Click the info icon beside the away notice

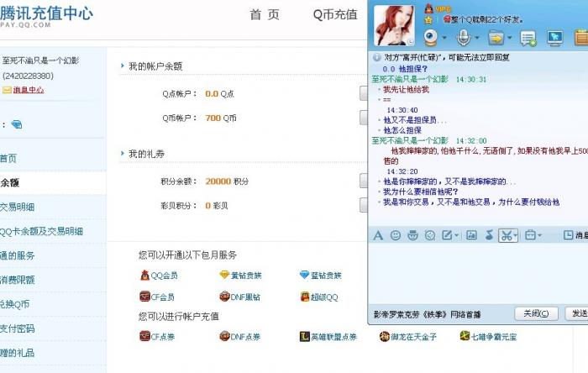coord(377,58)
